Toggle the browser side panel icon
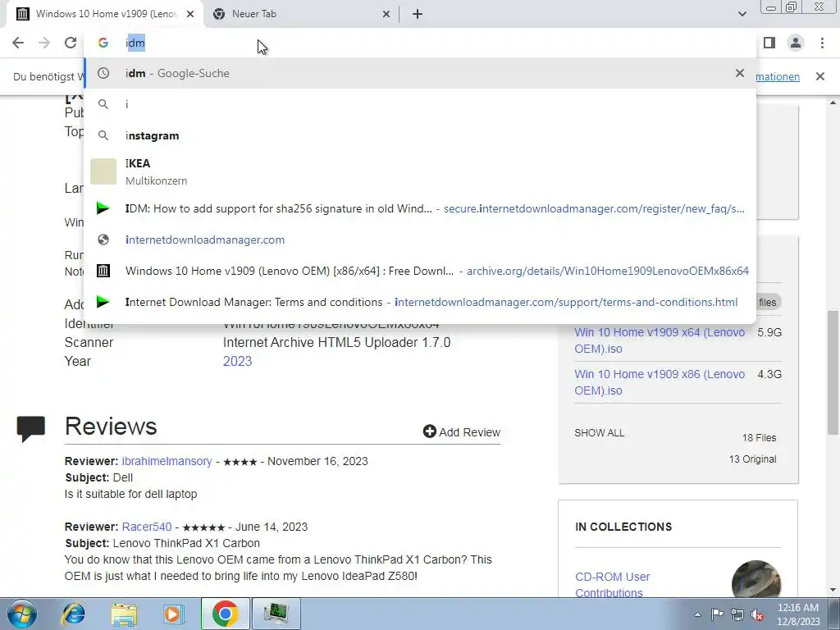The image size is (840, 630). pyautogui.click(x=769, y=43)
